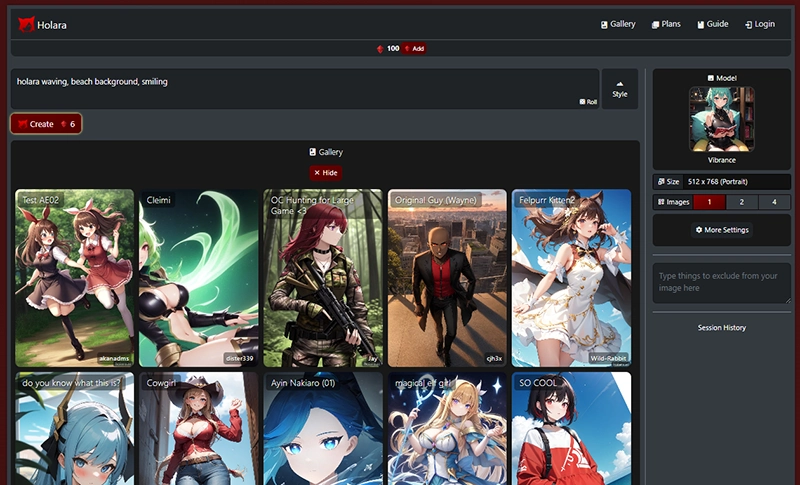Click the prompt text box
The image size is (800, 485).
click(x=305, y=88)
